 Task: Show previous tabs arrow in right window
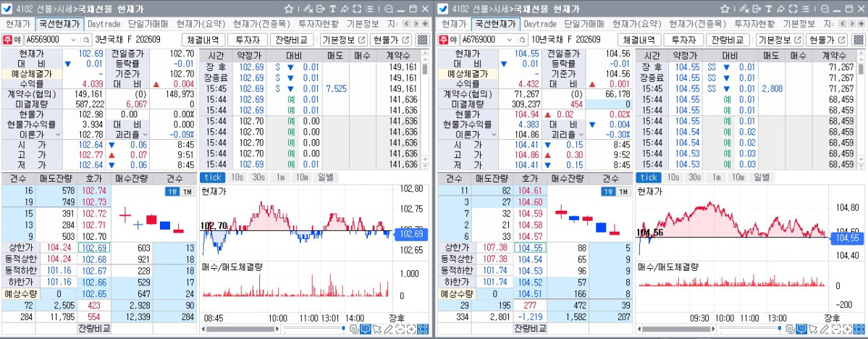pos(841,24)
